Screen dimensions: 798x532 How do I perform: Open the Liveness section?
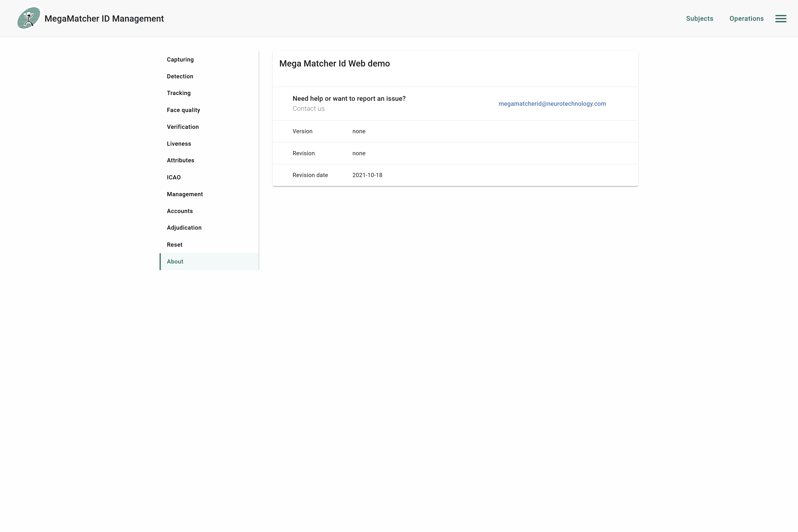coord(209,144)
